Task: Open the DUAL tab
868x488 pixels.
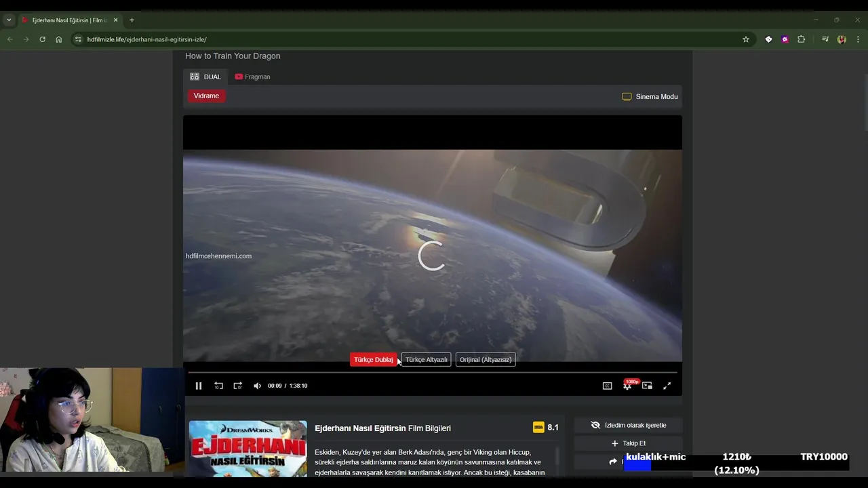Action: [205, 77]
